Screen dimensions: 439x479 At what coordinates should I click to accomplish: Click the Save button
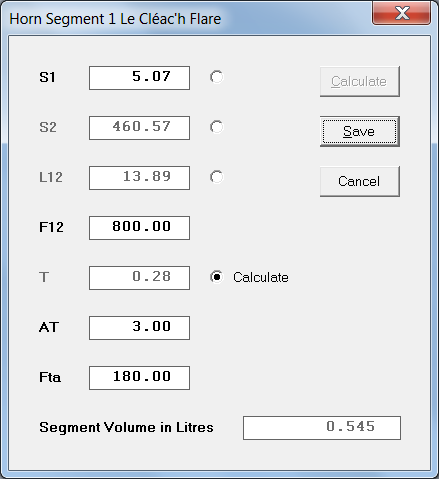point(360,131)
